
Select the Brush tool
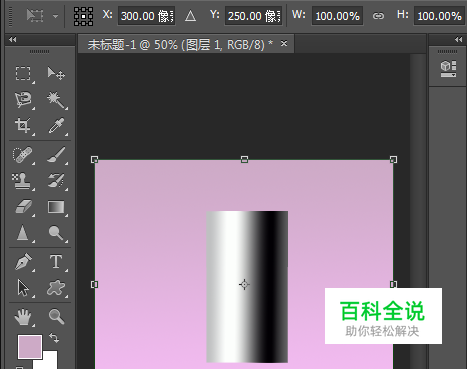(x=56, y=155)
